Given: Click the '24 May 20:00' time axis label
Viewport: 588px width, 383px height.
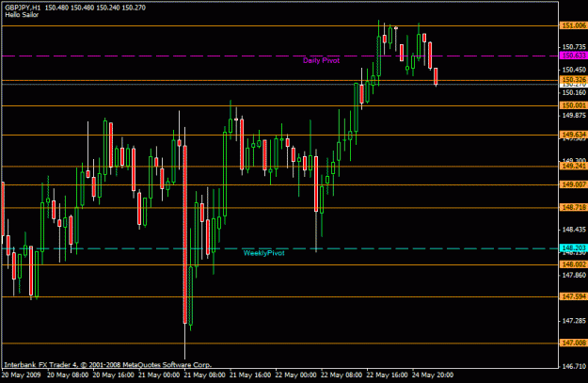Looking at the screenshot, I should [x=433, y=375].
